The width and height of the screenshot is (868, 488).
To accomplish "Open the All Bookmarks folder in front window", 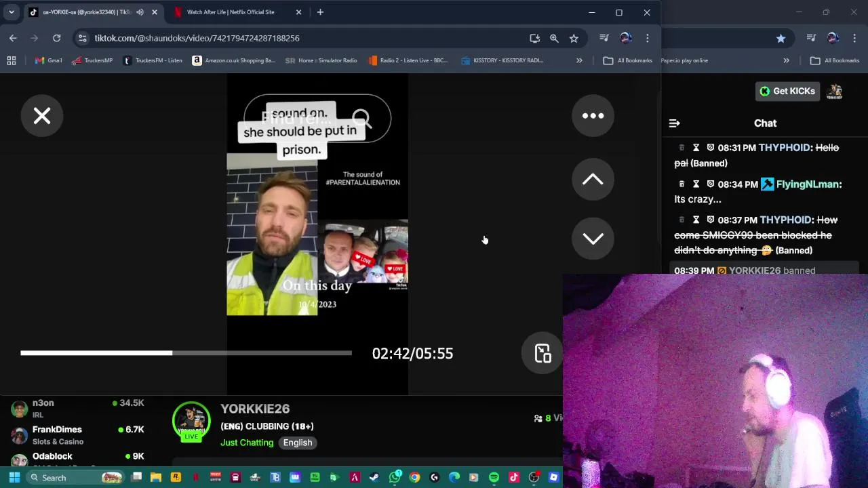I will (x=628, y=60).
